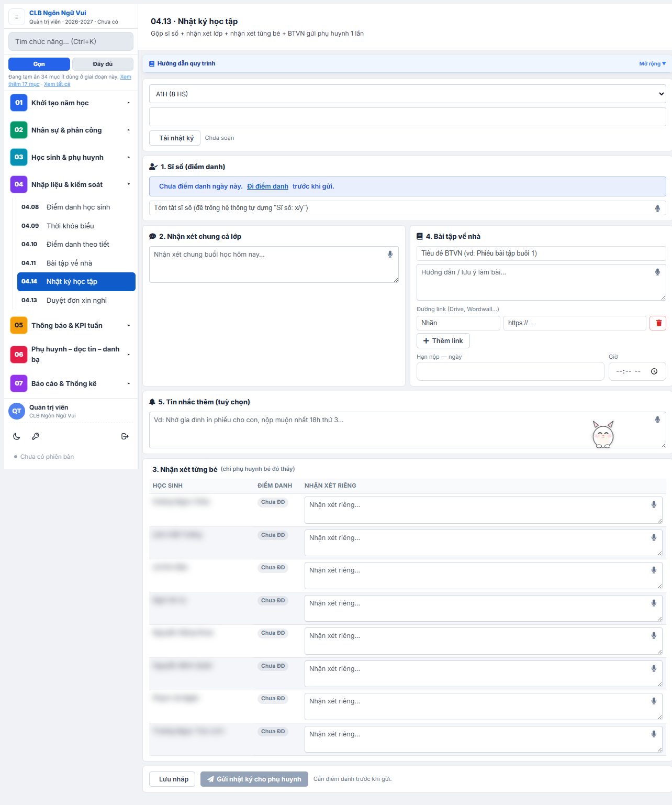Select 04.14 Nhật ký học tập
The height and width of the screenshot is (805, 672).
point(76,282)
